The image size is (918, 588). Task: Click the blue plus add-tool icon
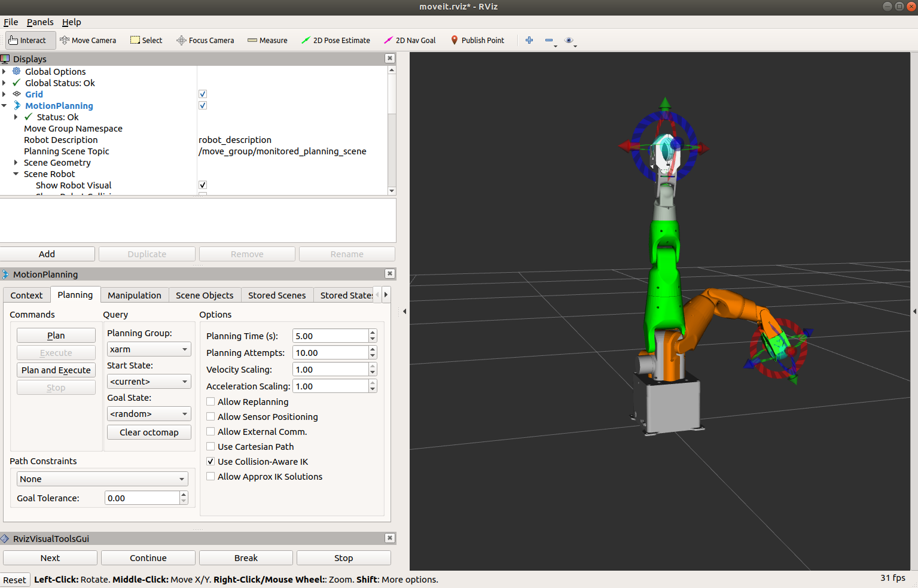pos(529,40)
